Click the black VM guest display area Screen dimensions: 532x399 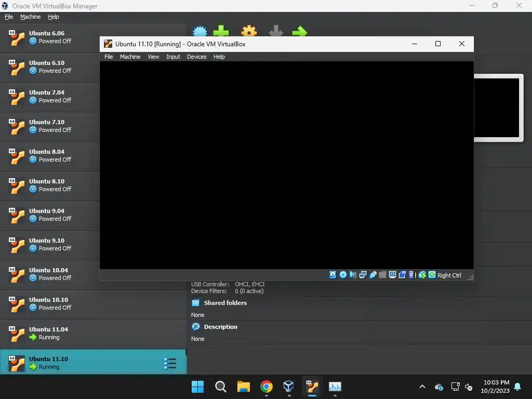coord(287,165)
